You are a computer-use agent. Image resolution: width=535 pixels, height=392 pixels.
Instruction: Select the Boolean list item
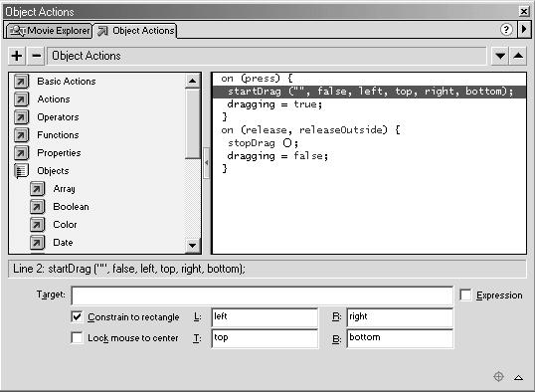click(71, 207)
